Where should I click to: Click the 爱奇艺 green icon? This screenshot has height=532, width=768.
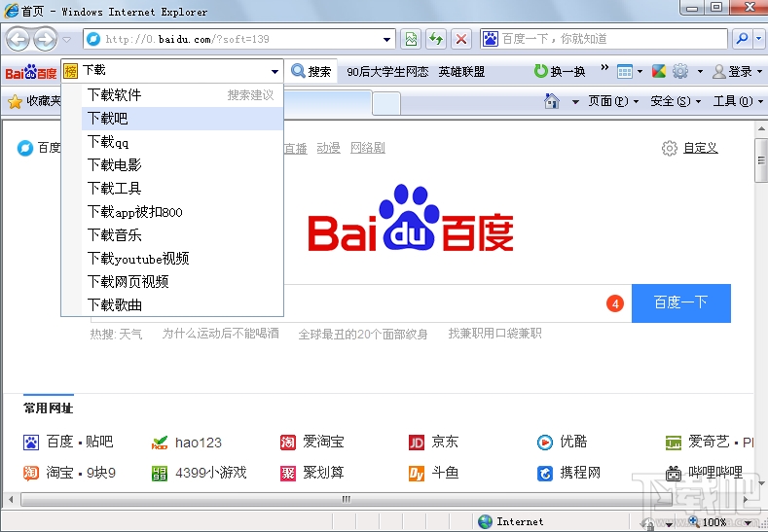(674, 443)
